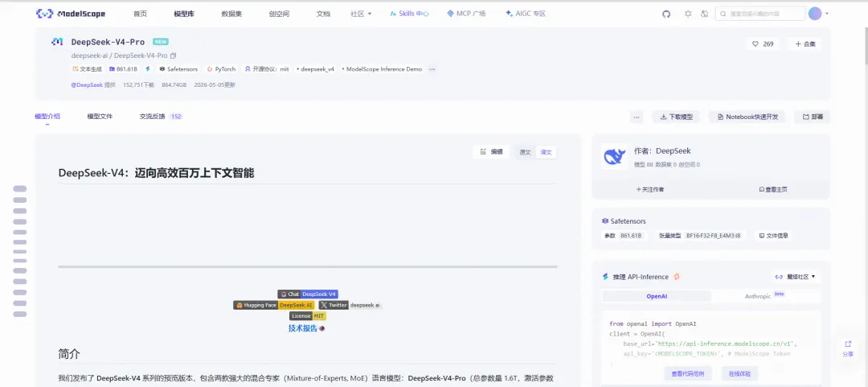
Task: Open the @DeepSeek provider link
Action: [x=88, y=84]
